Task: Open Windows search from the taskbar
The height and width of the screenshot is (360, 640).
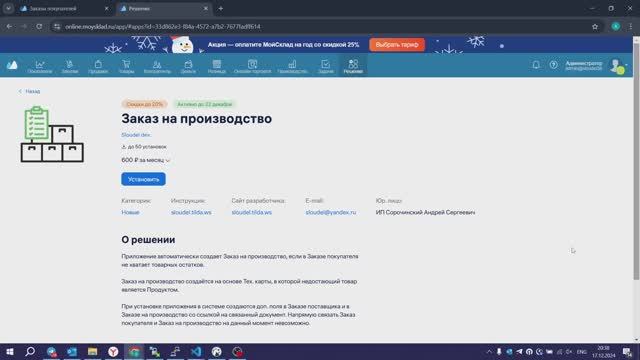Action: pyautogui.click(x=30, y=351)
